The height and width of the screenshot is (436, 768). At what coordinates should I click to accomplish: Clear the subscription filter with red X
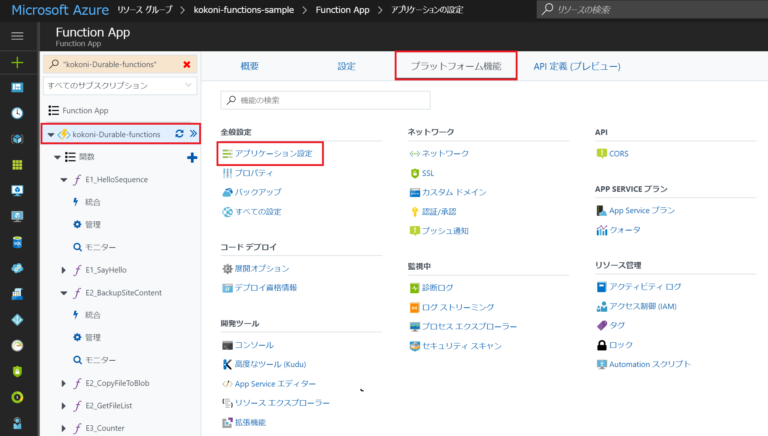point(186,64)
